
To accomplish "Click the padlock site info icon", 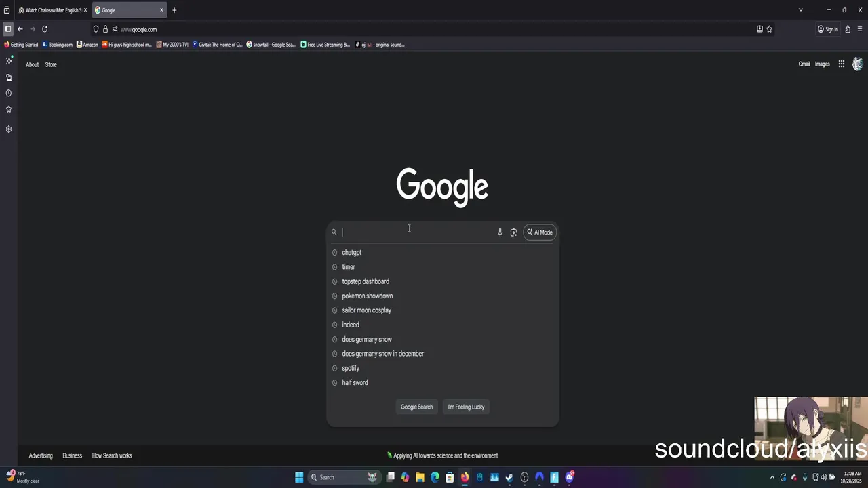I will (x=105, y=29).
